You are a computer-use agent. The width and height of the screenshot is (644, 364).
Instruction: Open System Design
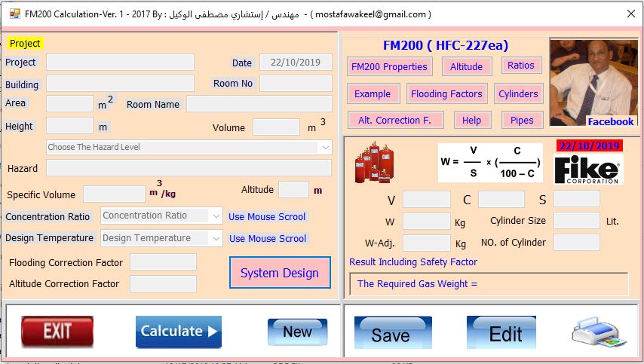tap(280, 273)
